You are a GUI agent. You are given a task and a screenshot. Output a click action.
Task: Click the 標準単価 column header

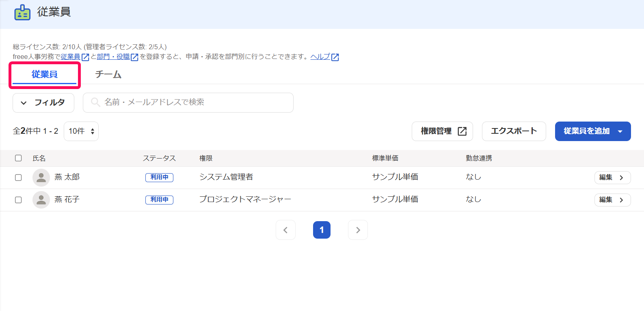click(385, 158)
